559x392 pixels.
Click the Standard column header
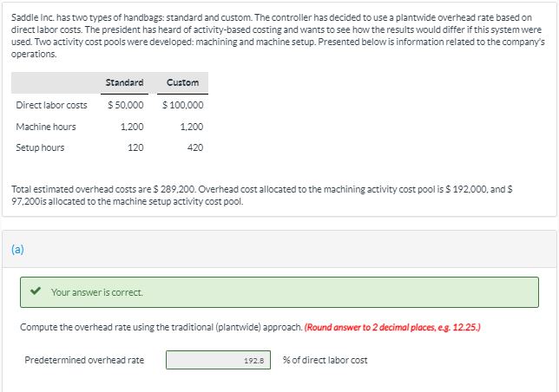point(124,82)
